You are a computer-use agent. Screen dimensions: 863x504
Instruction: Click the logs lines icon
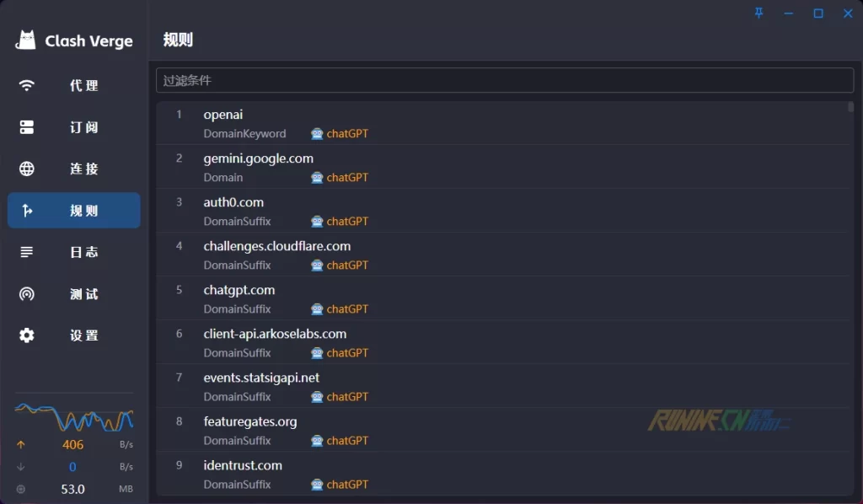[x=27, y=252]
